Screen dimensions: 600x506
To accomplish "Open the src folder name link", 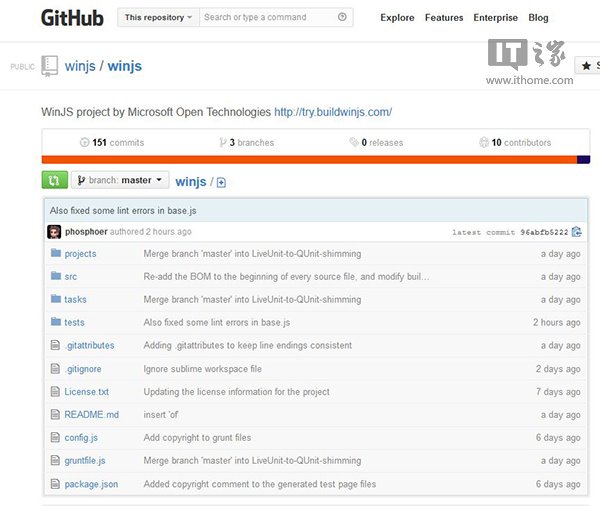I will click(x=70, y=276).
